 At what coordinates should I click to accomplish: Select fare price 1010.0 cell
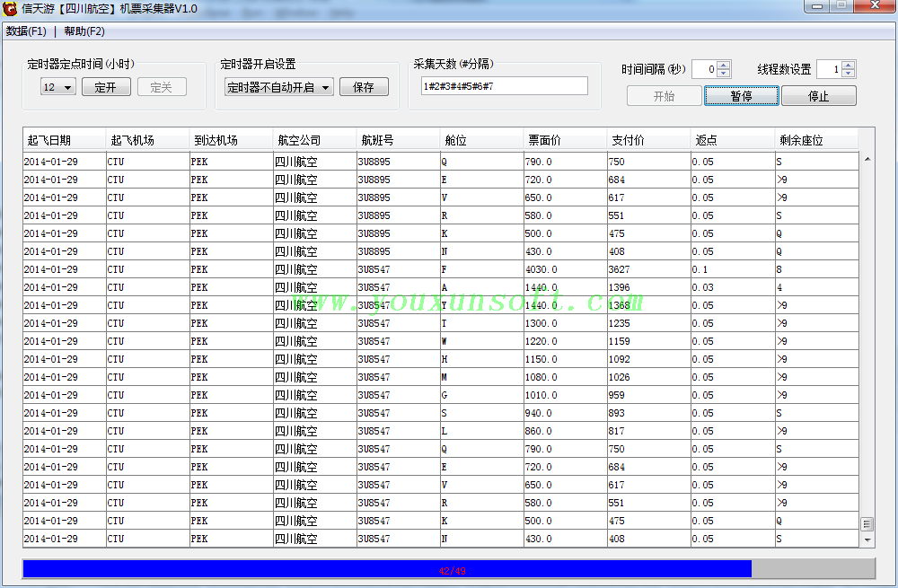pos(565,395)
